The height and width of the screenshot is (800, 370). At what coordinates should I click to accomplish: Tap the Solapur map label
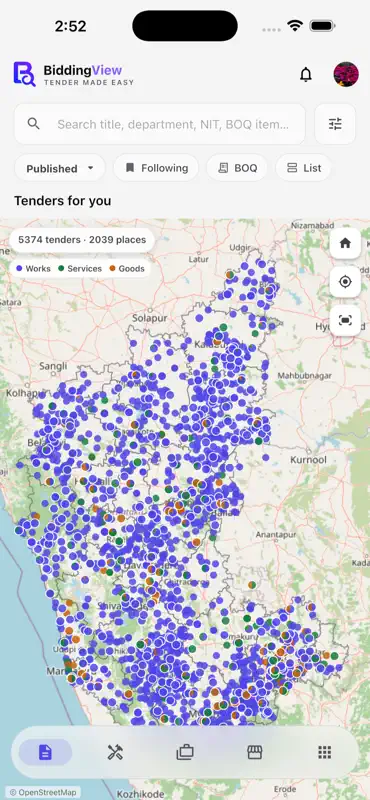tap(150, 318)
